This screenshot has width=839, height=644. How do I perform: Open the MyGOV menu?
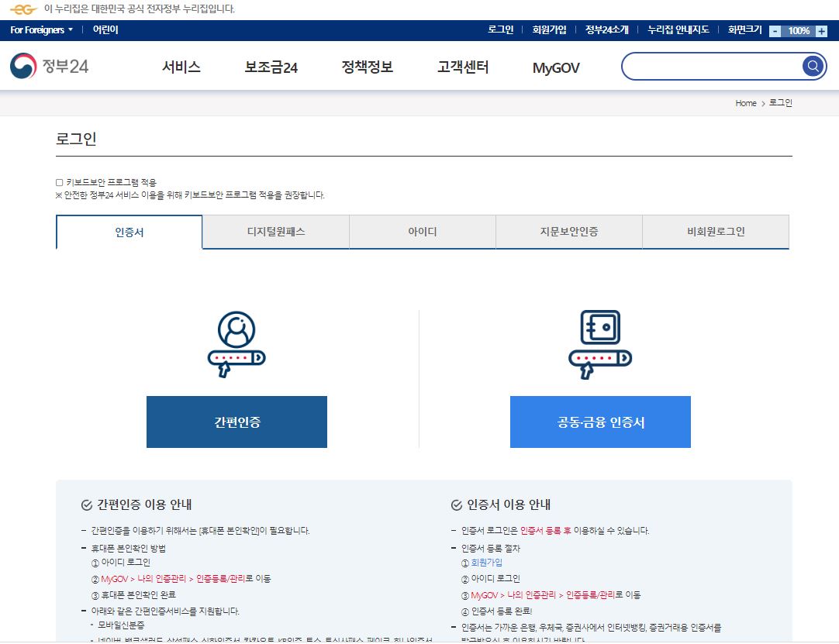(554, 67)
